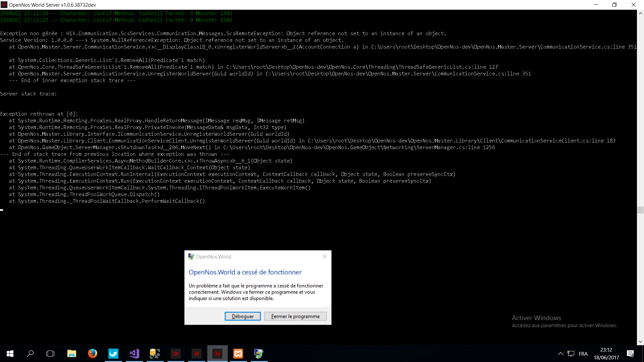
Task: Close the OpenNos.World crash dialog
Action: click(324, 256)
